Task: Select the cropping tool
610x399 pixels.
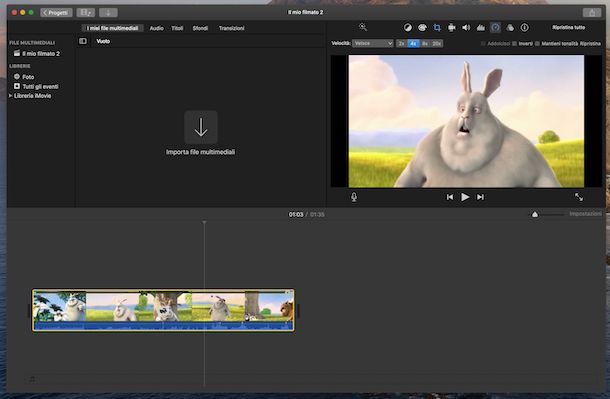Action: [437, 28]
